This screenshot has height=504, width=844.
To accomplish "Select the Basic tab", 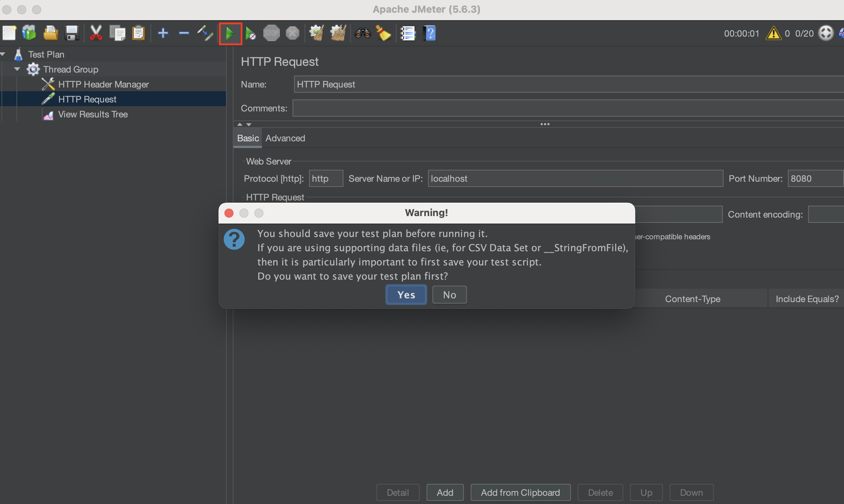I will (248, 138).
